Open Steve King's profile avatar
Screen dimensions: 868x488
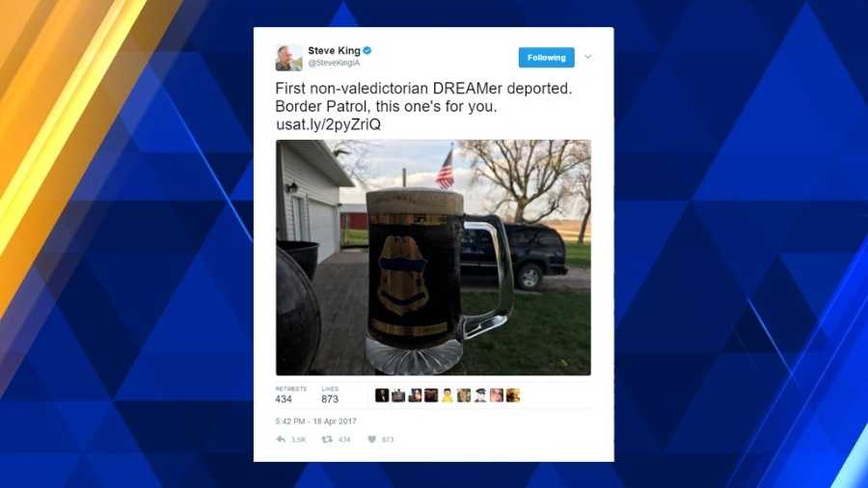(x=289, y=58)
